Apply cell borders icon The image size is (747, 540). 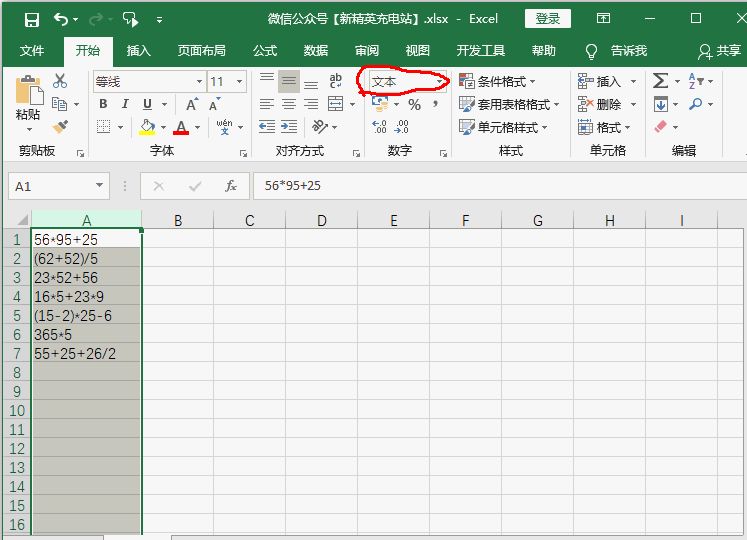103,127
